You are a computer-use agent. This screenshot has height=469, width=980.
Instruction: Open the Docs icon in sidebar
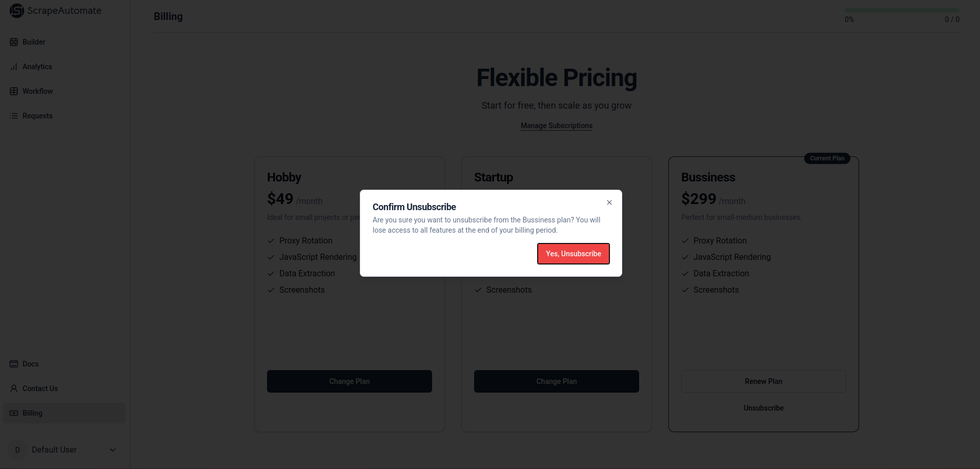pos(14,363)
